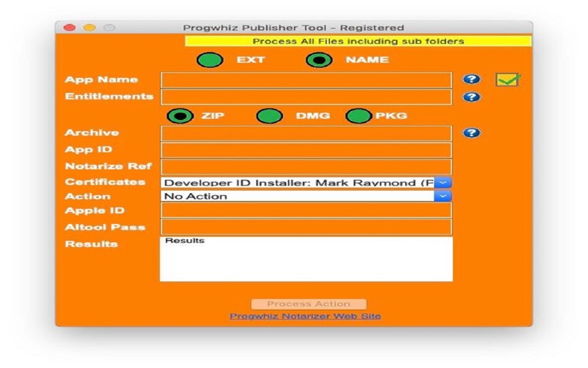Image resolution: width=588 pixels, height=368 pixels.
Task: Focus the Entitlements input field
Action: (x=306, y=97)
